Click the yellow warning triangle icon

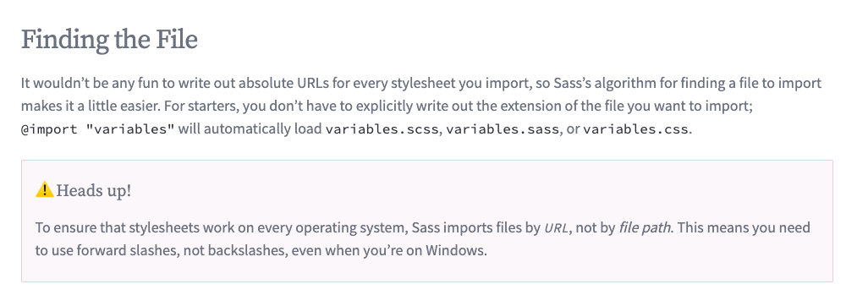click(x=45, y=191)
